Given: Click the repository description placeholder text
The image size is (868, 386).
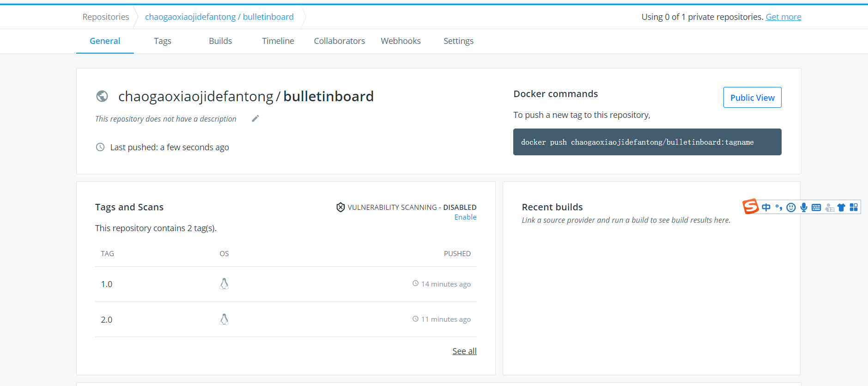Looking at the screenshot, I should pos(166,119).
